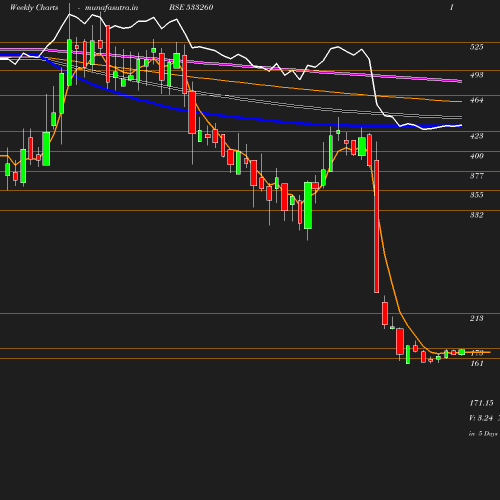
Task: Click the "V: 3.24" volume value
Action: [x=481, y=418]
